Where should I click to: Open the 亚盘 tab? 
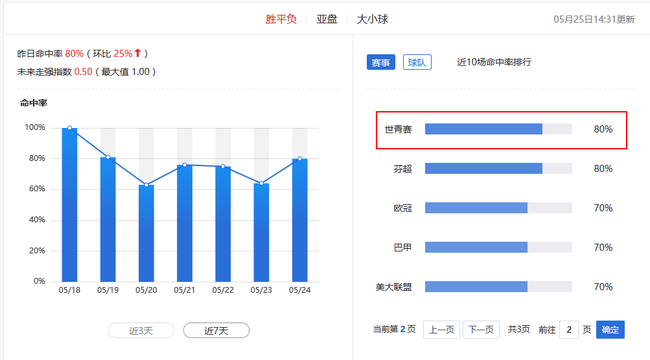click(x=327, y=19)
